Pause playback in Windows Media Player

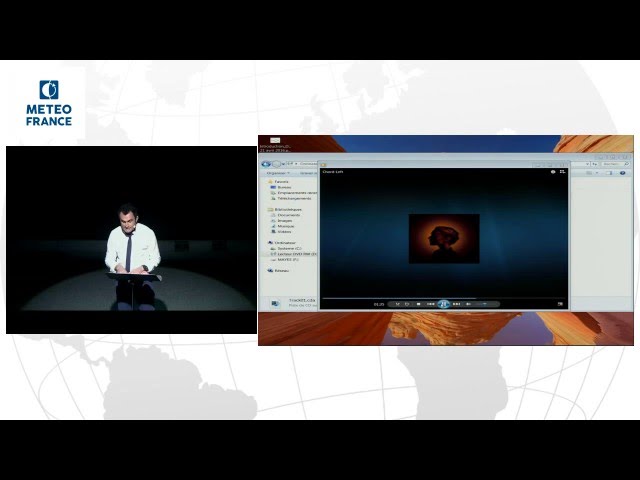443,303
